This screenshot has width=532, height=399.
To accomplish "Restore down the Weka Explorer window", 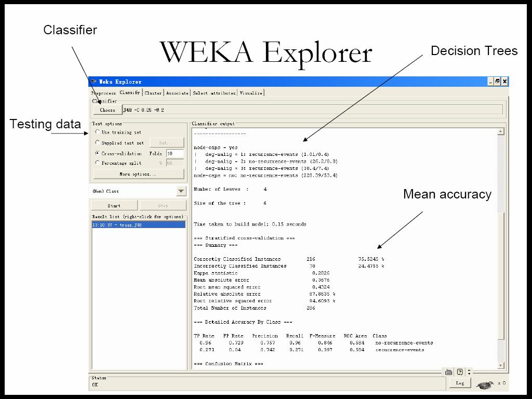I will click(497, 82).
